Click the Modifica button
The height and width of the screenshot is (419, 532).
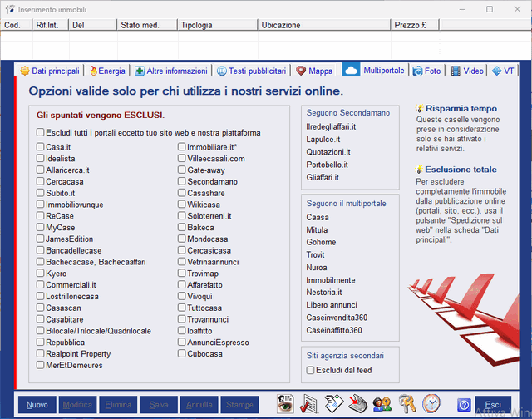(77, 404)
